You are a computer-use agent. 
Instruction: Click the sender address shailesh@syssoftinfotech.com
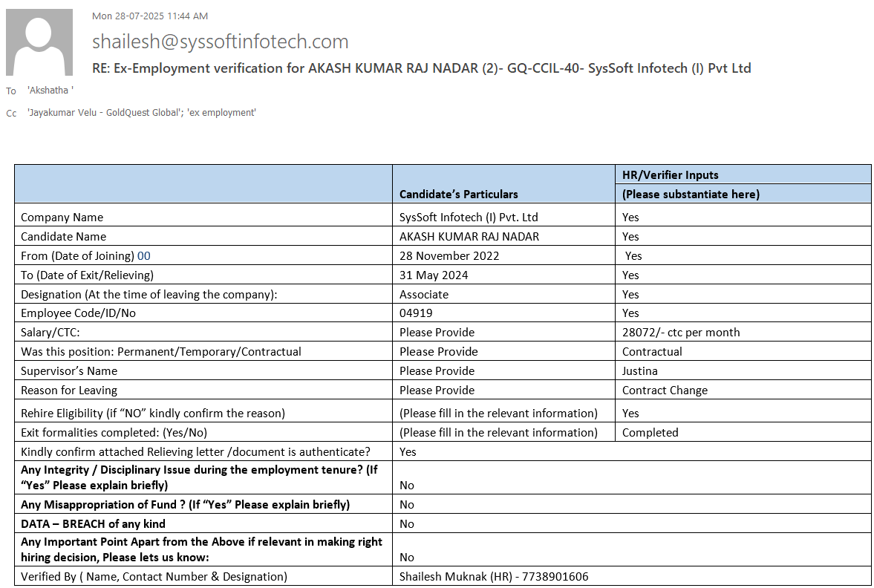pyautogui.click(x=220, y=42)
